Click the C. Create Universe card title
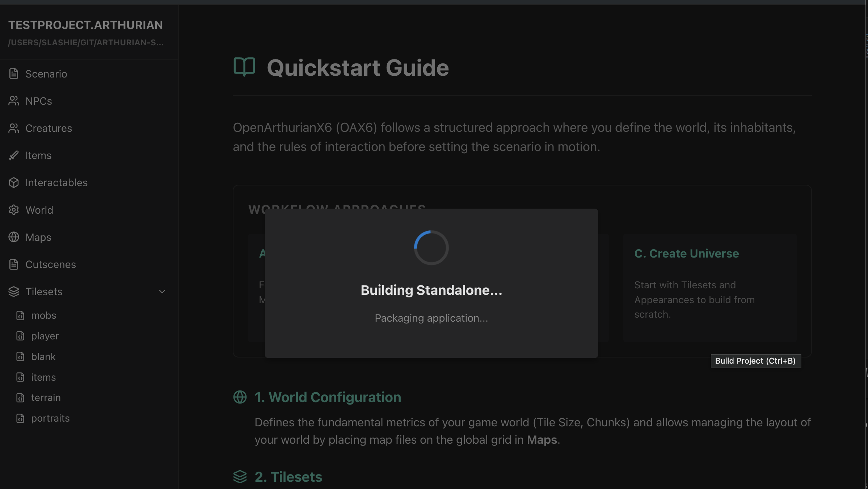Image resolution: width=868 pixels, height=489 pixels. 687,254
